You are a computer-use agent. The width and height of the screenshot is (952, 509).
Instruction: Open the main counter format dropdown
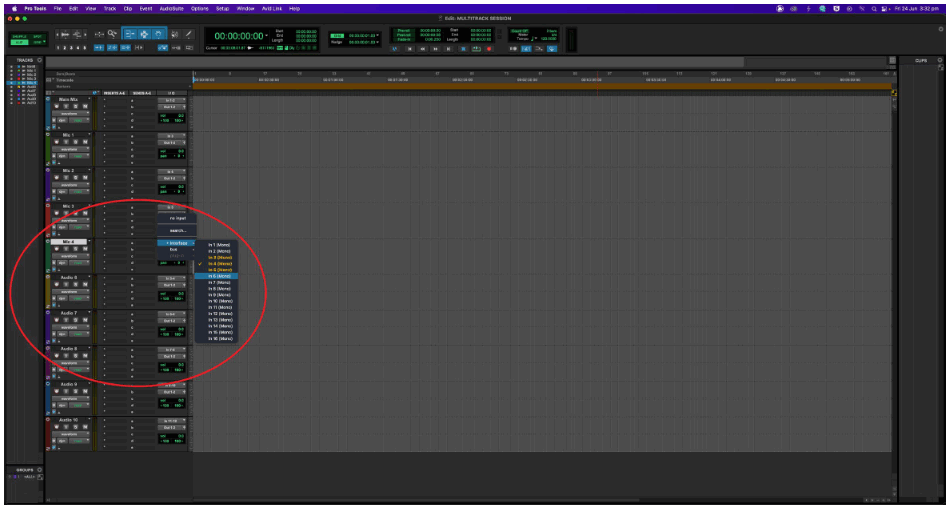267,35
